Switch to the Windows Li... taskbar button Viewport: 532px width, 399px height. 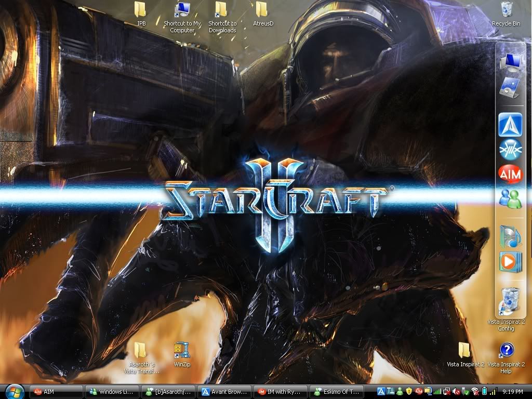(112, 392)
